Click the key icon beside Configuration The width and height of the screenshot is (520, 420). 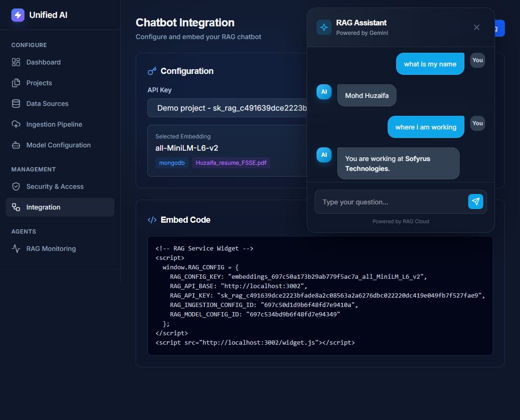pos(152,71)
